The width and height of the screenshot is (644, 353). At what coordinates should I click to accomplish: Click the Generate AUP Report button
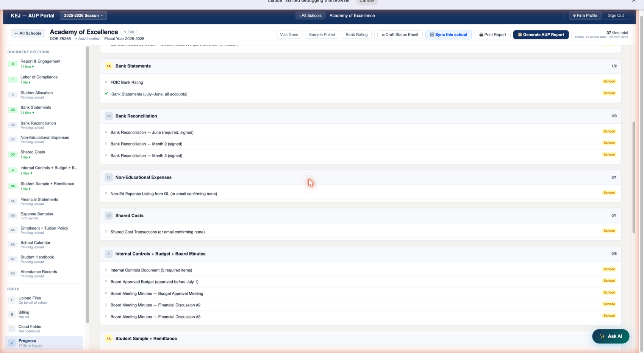click(x=541, y=35)
